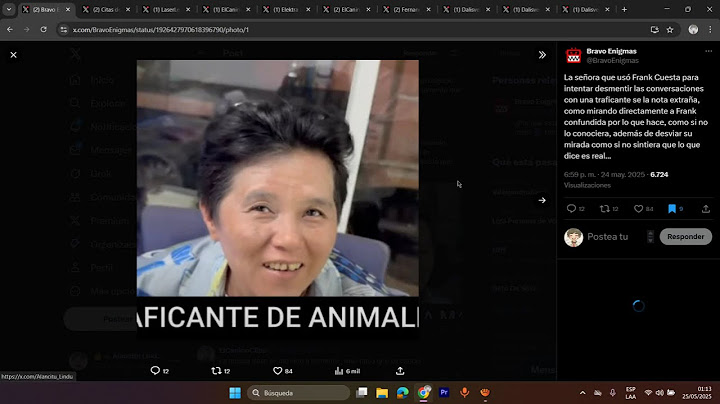Share the post from right panel

point(706,208)
